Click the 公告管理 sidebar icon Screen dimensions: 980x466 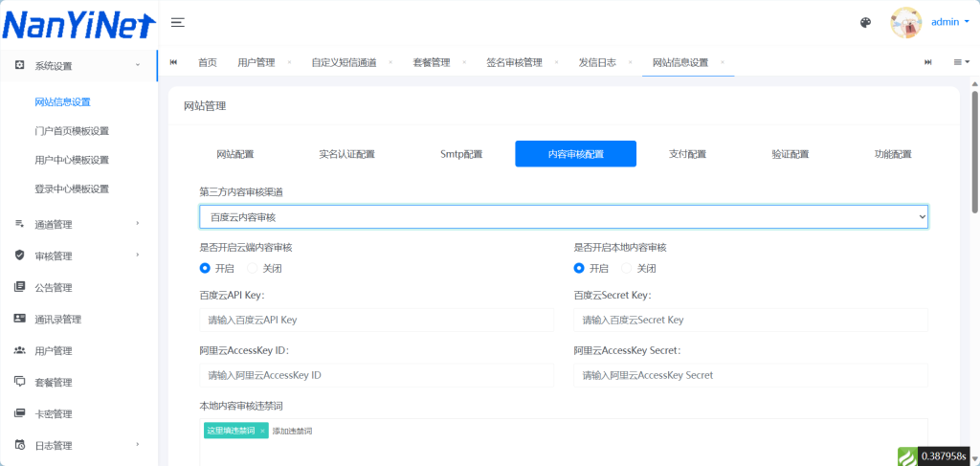coord(19,287)
